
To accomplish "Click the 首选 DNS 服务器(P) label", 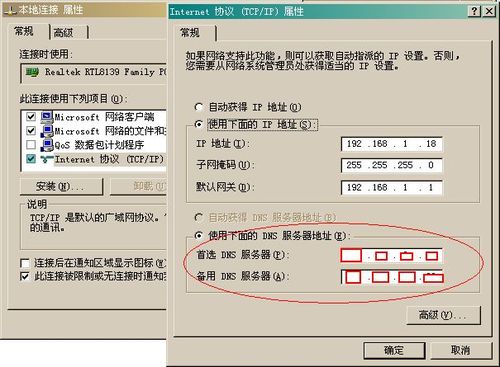I will click(243, 255).
